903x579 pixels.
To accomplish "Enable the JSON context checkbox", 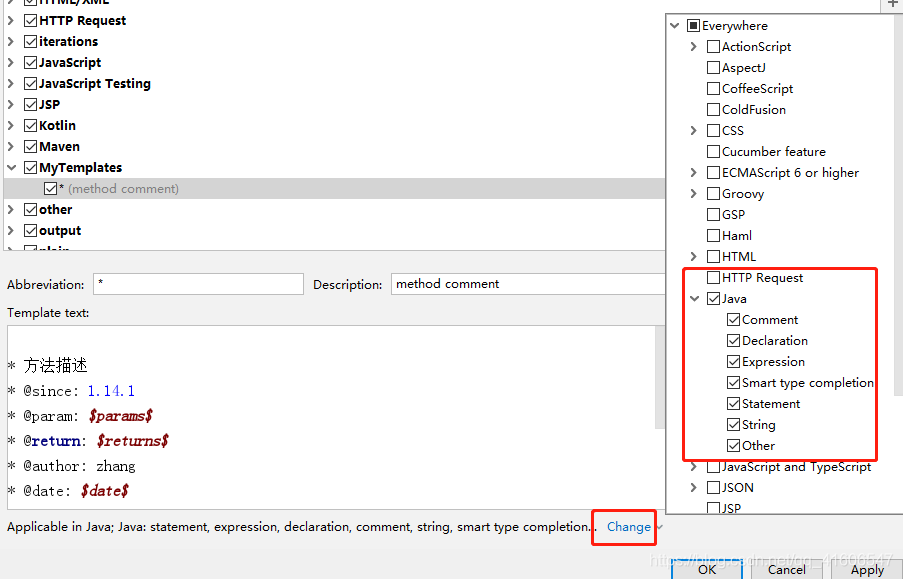I will pos(713,488).
